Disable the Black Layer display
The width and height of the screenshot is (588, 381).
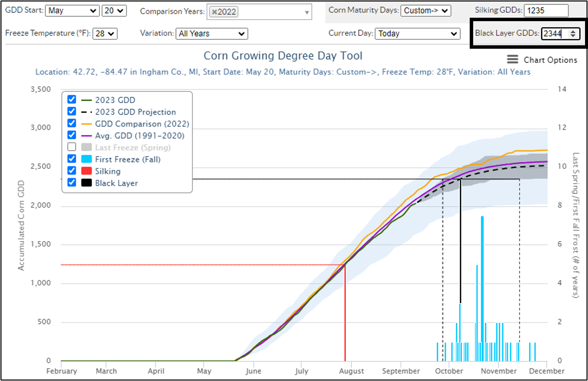coord(72,183)
